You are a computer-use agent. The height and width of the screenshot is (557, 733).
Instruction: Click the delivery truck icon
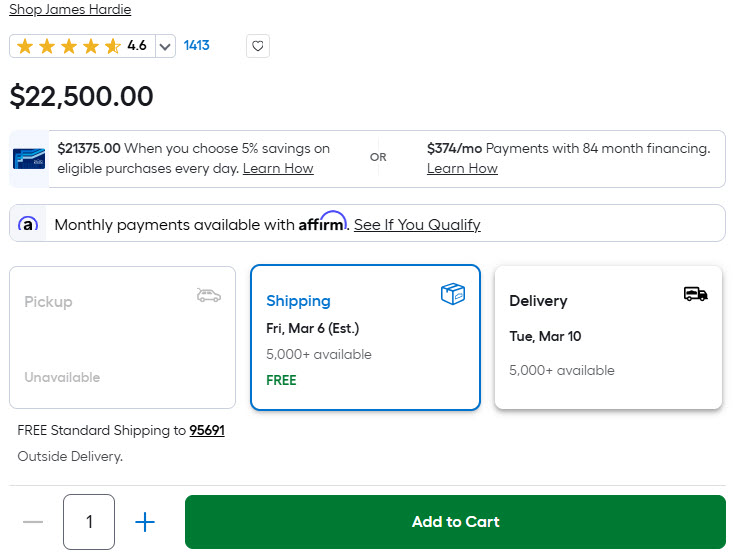click(695, 293)
